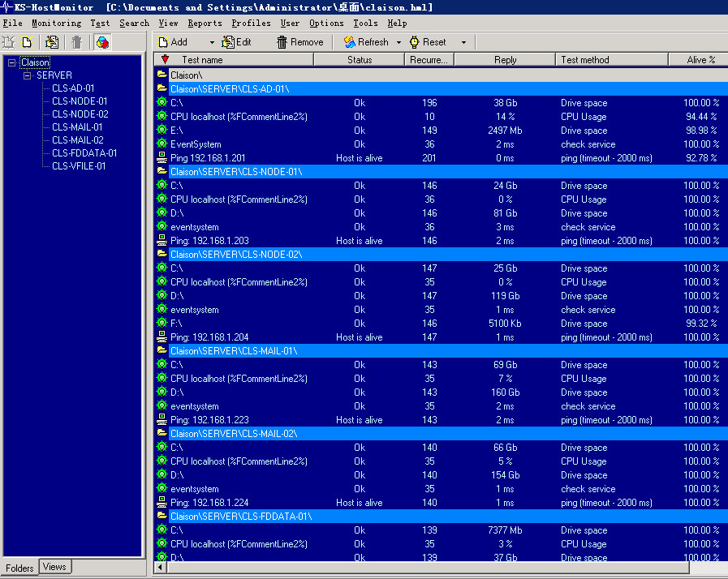
Task: Click the red sort arrow in Test name header
Action: (x=166, y=60)
